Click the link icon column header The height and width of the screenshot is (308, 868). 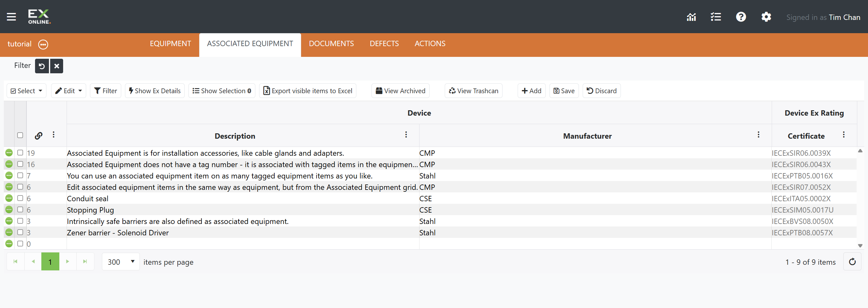coord(39,136)
